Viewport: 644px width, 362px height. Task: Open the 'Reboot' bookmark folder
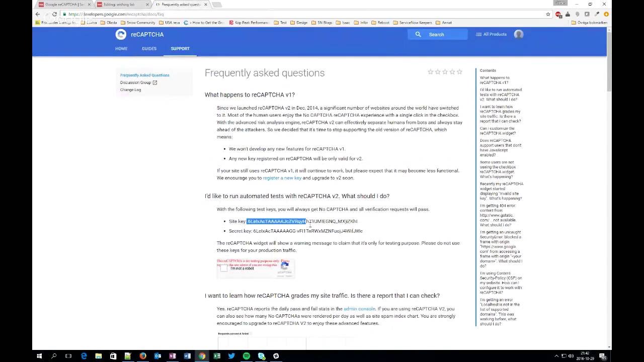[x=380, y=23]
